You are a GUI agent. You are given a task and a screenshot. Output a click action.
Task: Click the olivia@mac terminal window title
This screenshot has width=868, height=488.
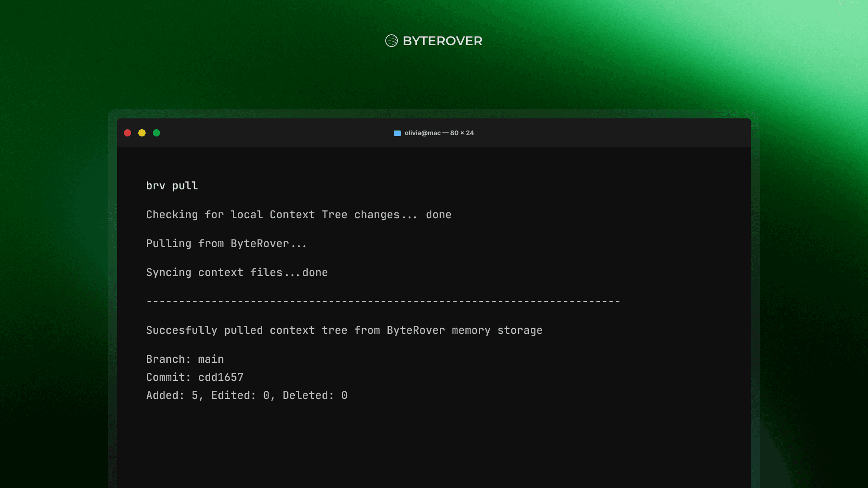click(x=422, y=133)
